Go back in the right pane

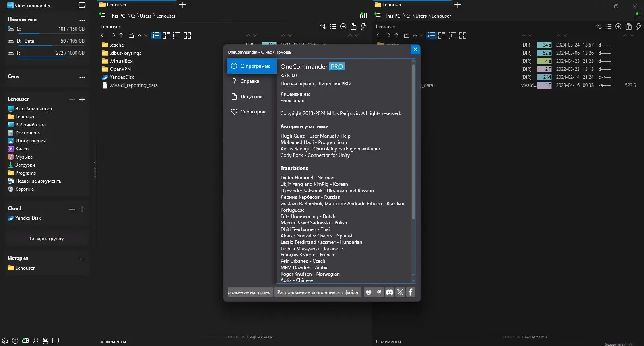click(379, 35)
